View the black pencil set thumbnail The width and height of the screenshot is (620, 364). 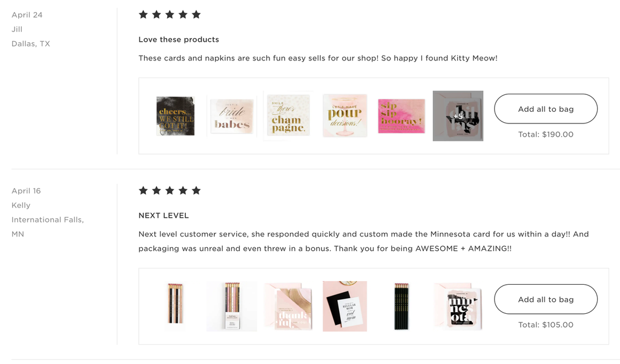point(401,307)
